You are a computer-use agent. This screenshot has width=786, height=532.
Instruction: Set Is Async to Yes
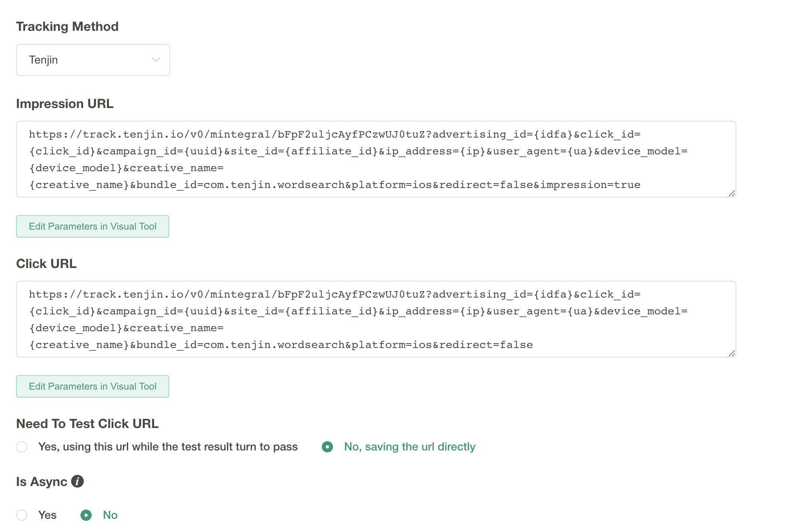(x=22, y=515)
